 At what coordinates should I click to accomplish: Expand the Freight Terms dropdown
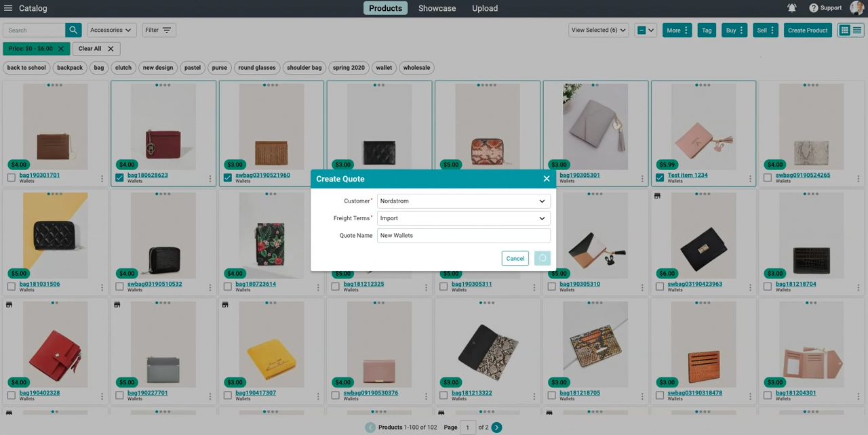pyautogui.click(x=463, y=218)
